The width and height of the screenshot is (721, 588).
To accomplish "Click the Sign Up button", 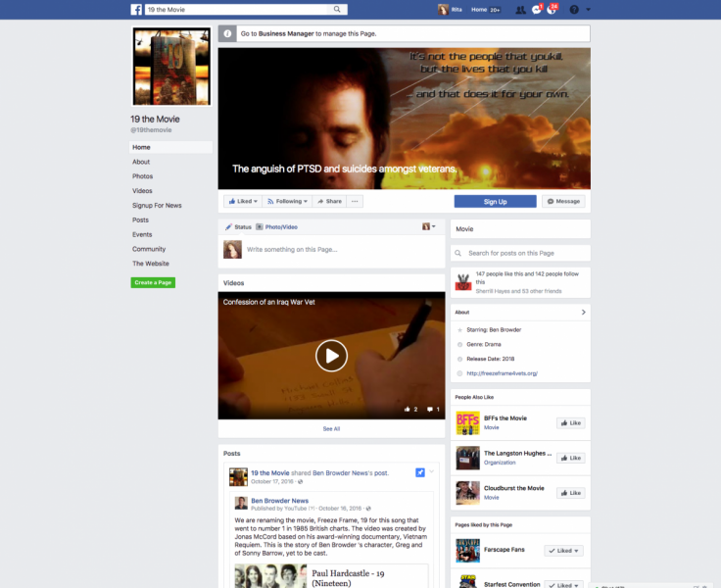I will 496,202.
